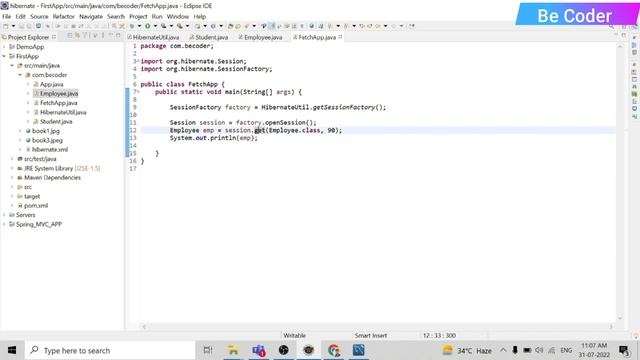Click the editor horizontal scrollbar right arrow
The image size is (640, 360).
point(611,327)
